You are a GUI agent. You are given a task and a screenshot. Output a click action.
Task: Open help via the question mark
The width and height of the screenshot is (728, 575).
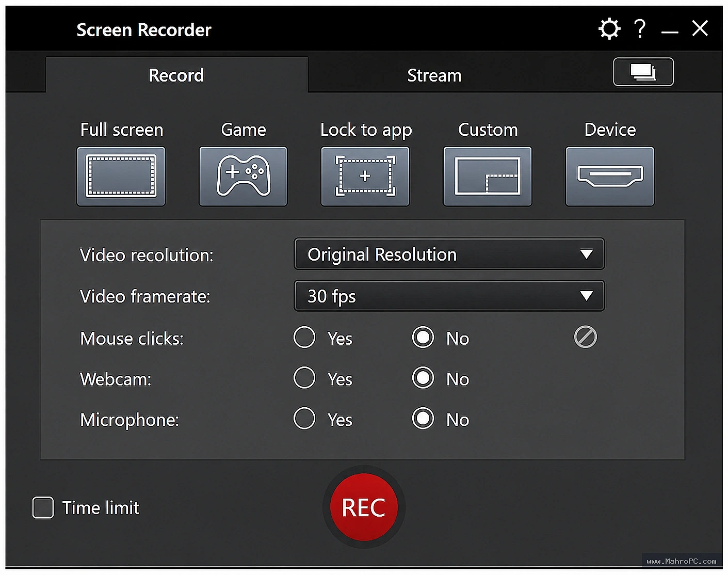tap(640, 29)
